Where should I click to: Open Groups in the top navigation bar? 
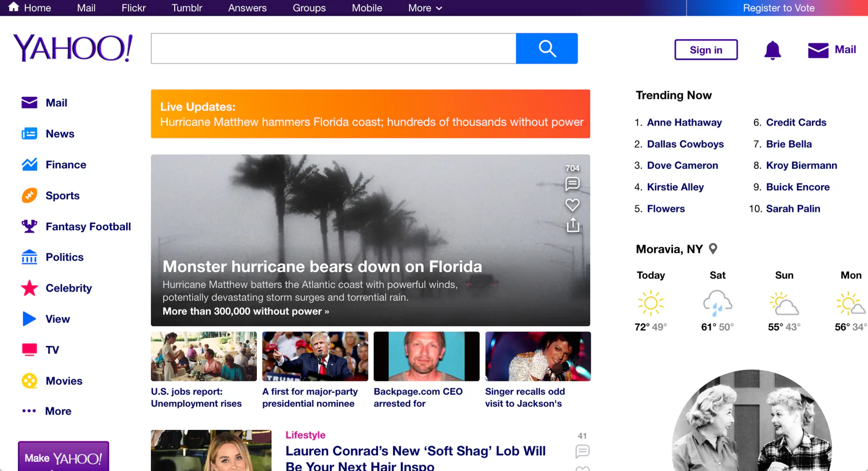(x=309, y=8)
